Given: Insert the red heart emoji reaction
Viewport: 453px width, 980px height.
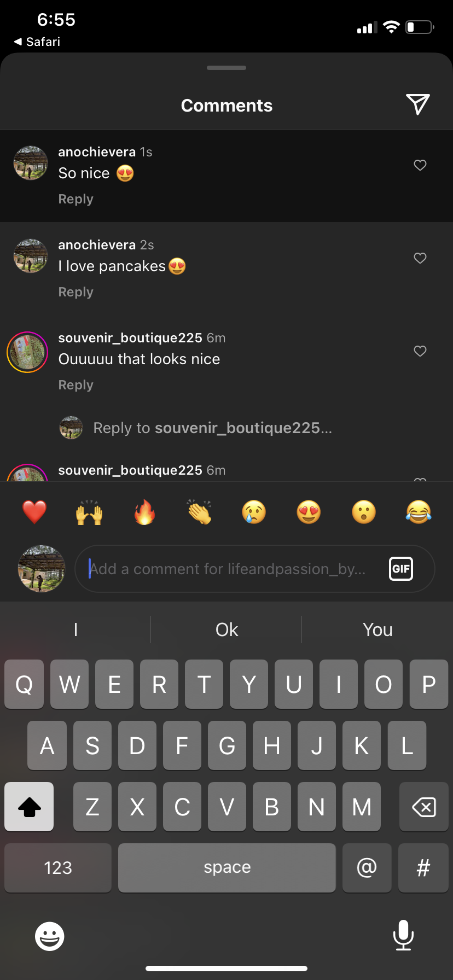Looking at the screenshot, I should (34, 512).
